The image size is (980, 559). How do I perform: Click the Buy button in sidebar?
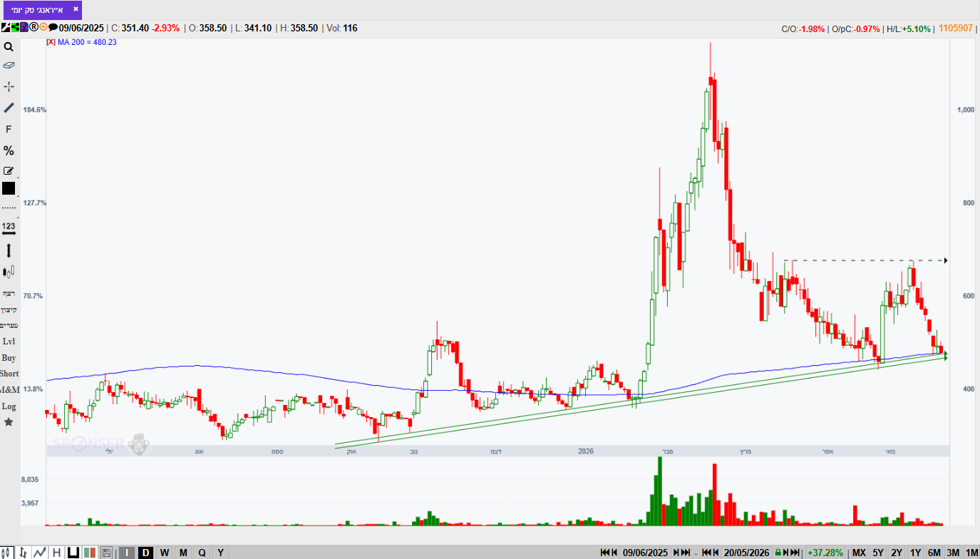point(9,357)
